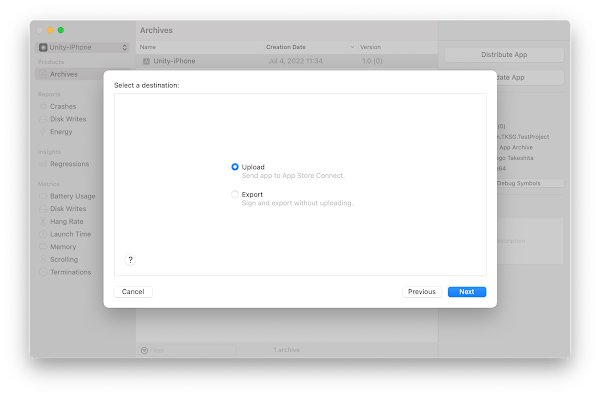Click the Scrolling icon in sidebar
Viewport: 600px width, 397px height.
pos(43,259)
